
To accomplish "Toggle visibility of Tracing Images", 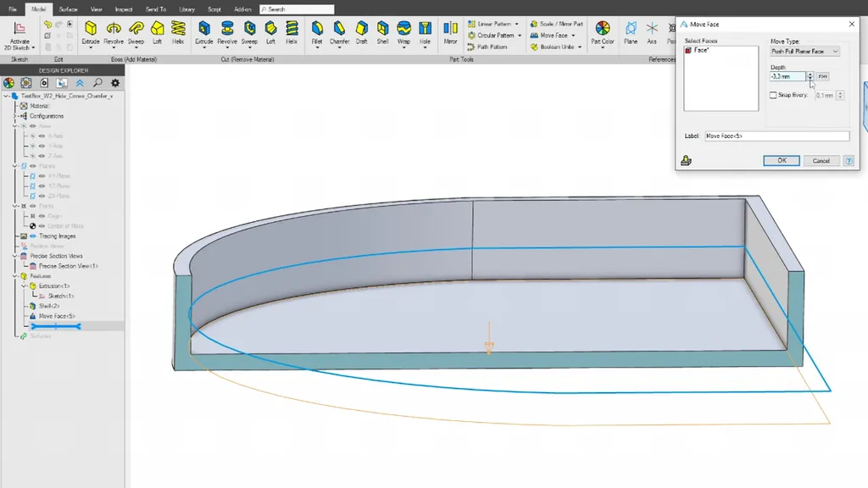I will (33, 236).
